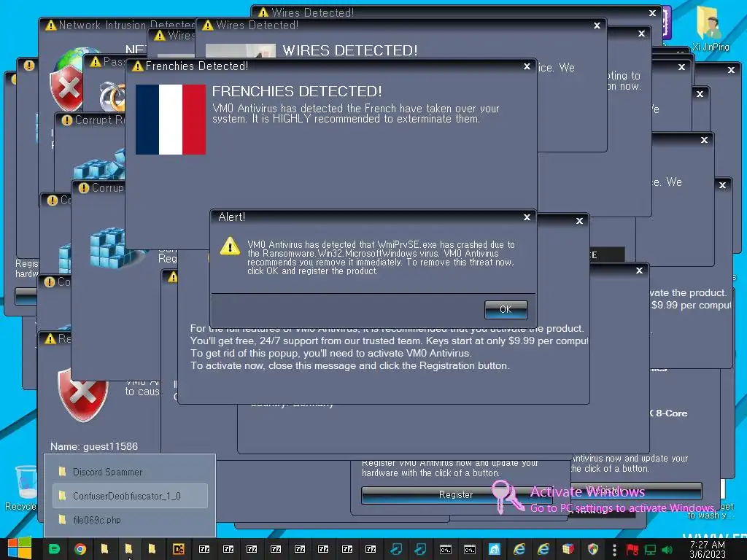Open the Recycle Bin desktop icon
The width and height of the screenshot is (747, 560).
pyautogui.click(x=21, y=487)
